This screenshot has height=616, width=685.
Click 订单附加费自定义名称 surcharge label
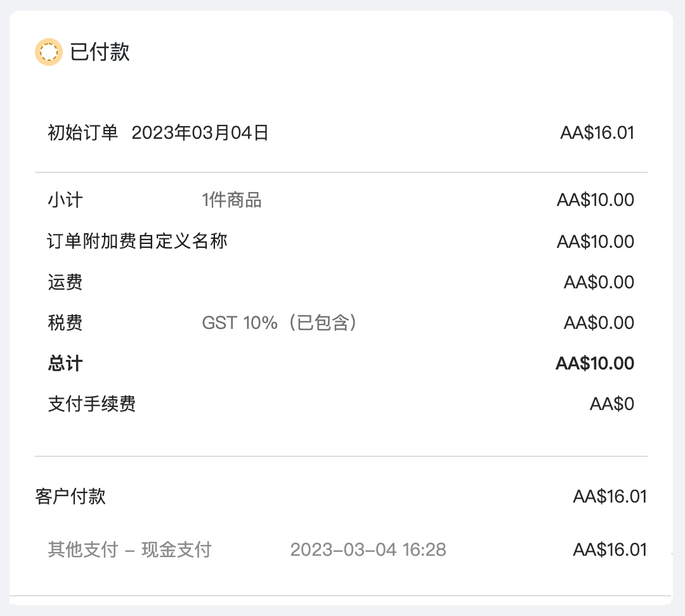point(137,241)
